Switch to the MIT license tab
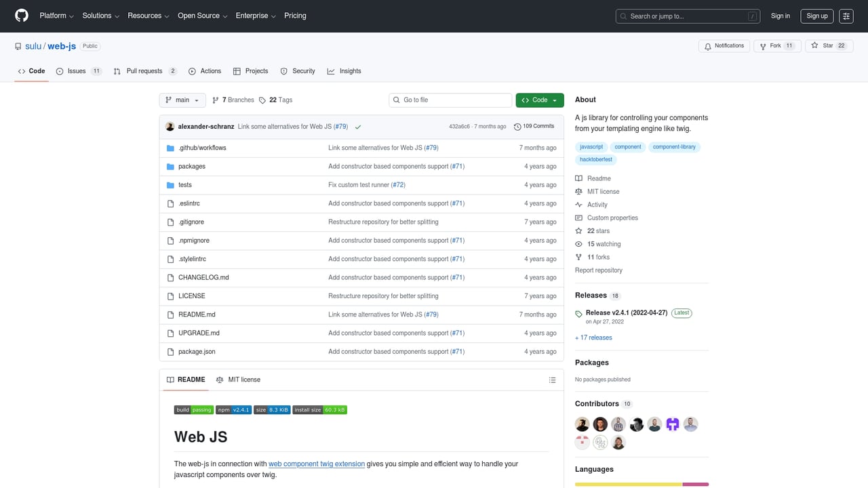 tap(238, 380)
